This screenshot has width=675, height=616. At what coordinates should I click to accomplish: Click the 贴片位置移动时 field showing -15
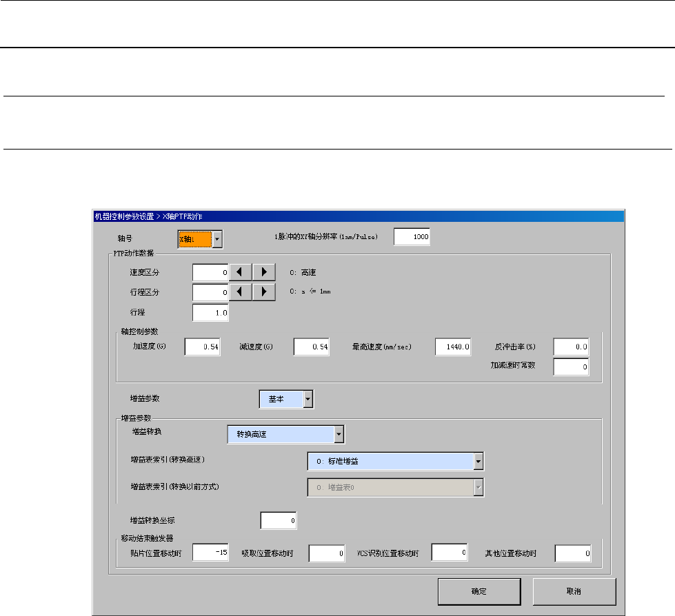pyautogui.click(x=211, y=553)
